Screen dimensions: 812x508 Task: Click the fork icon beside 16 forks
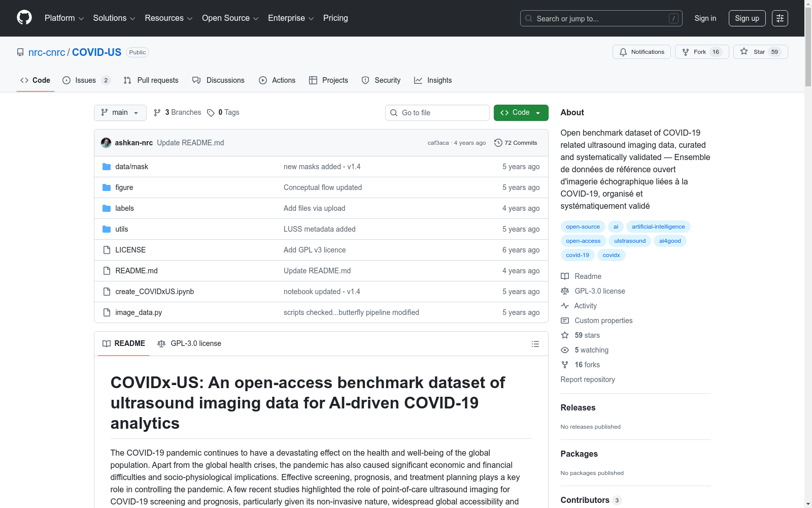click(x=565, y=365)
